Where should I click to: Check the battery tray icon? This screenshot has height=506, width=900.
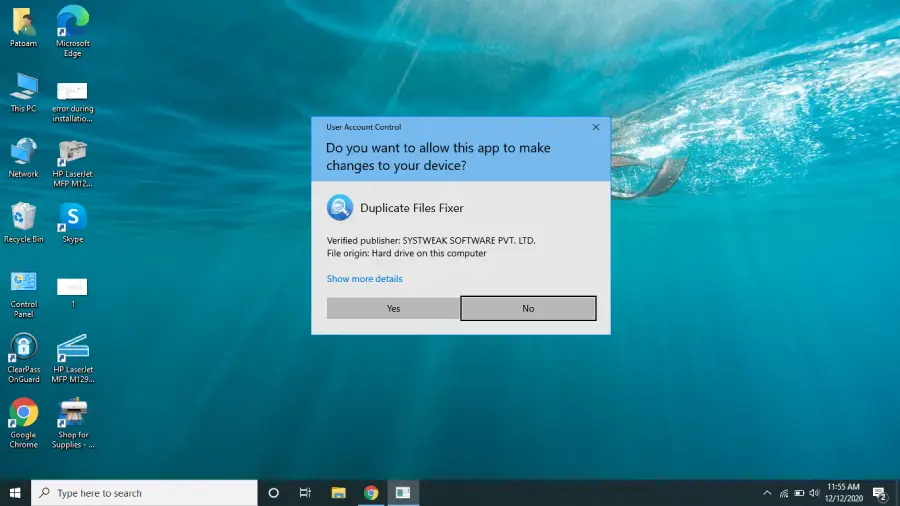tap(799, 493)
